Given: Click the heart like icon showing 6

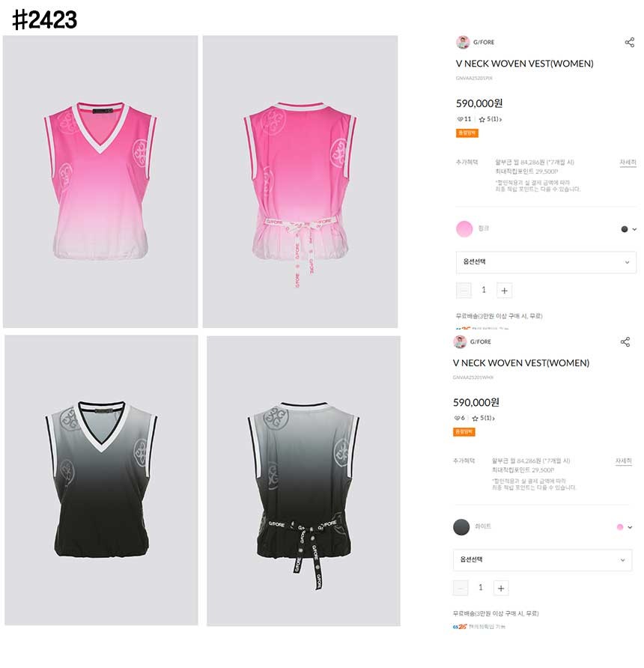Looking at the screenshot, I should tap(457, 419).
